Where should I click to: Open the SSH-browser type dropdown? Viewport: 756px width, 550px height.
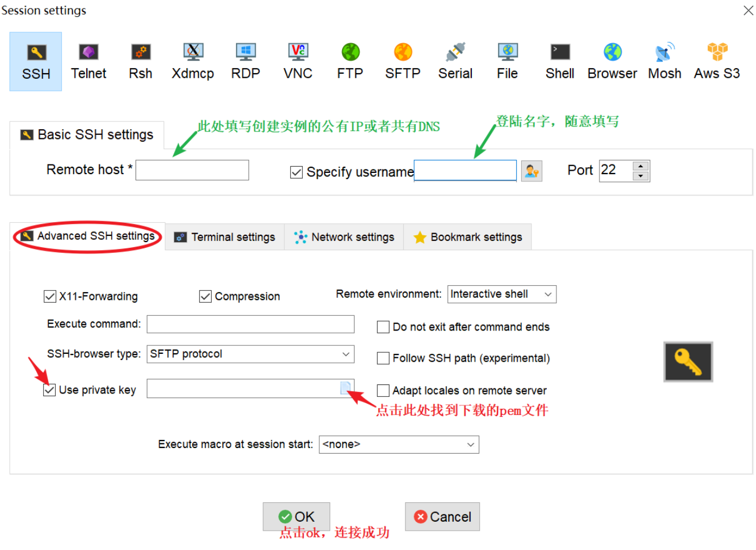click(250, 354)
